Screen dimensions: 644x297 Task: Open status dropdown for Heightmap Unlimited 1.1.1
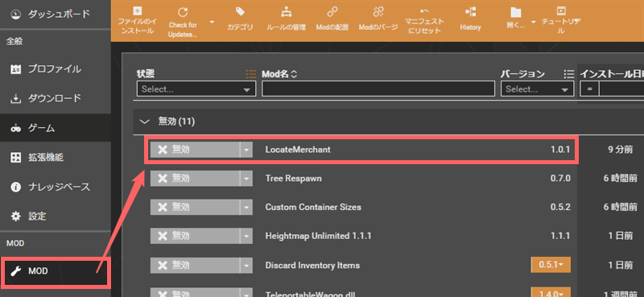(x=246, y=236)
